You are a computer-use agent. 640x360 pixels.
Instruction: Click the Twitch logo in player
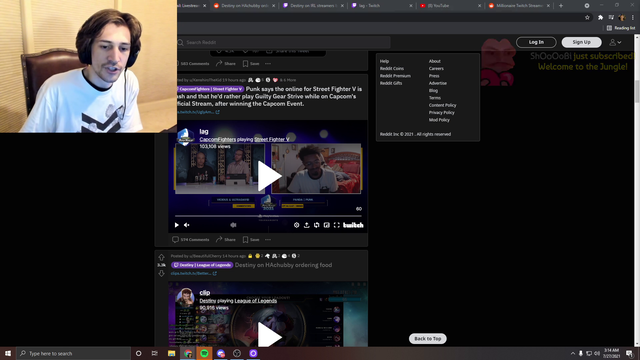pyautogui.click(x=353, y=225)
